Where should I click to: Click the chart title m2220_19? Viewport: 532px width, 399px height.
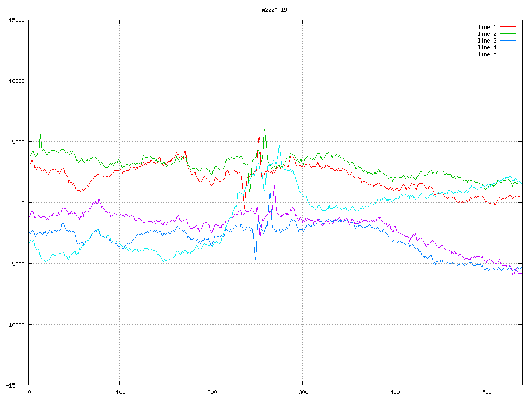click(x=274, y=10)
